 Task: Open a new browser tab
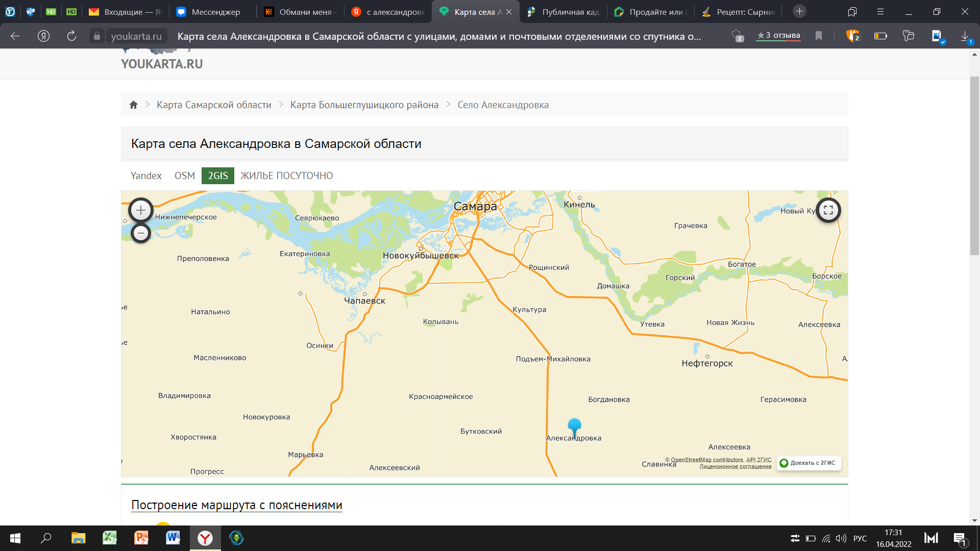(799, 11)
